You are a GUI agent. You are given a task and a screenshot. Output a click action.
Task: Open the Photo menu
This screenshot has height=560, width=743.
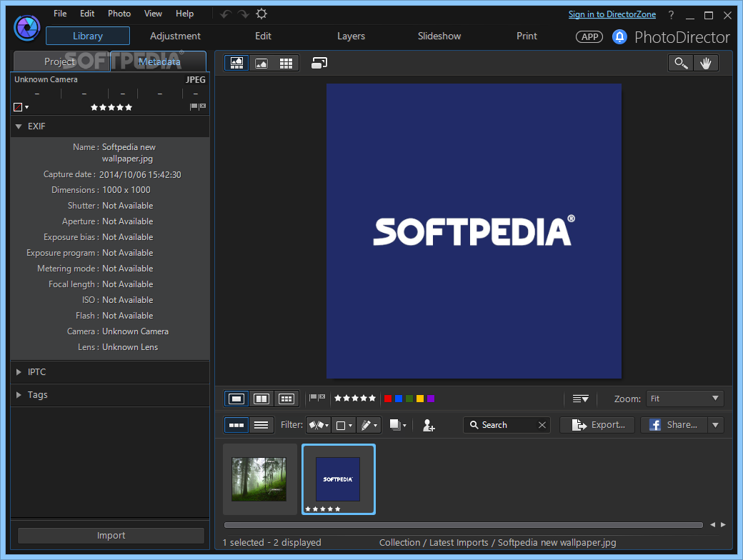[119, 14]
